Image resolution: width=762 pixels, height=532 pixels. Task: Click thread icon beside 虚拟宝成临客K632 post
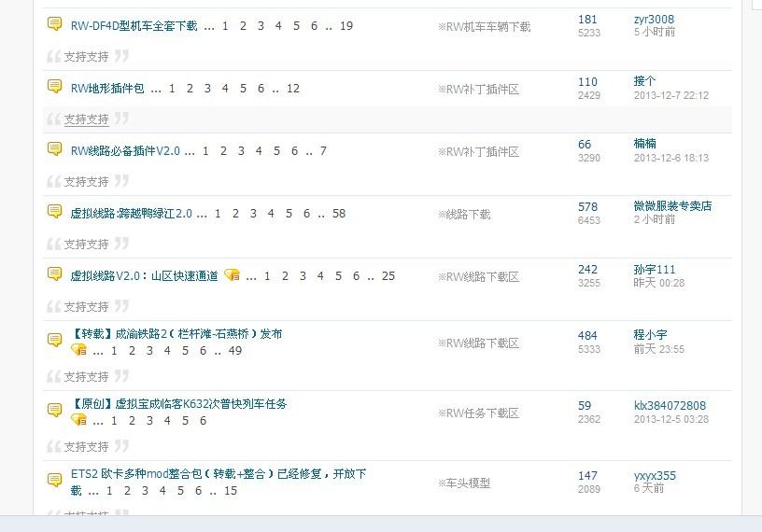[x=55, y=410]
